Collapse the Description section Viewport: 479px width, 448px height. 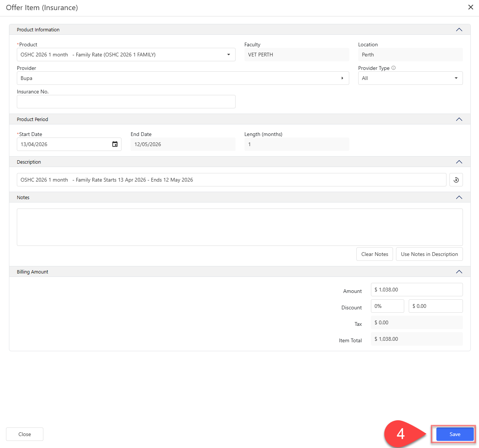459,162
